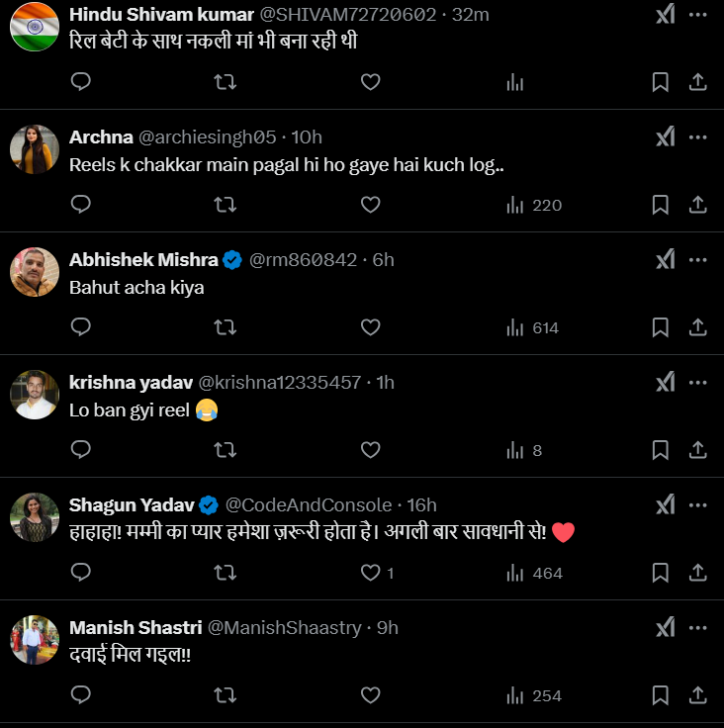Reply to Hindu Shivam kumar's tweet

[81, 82]
